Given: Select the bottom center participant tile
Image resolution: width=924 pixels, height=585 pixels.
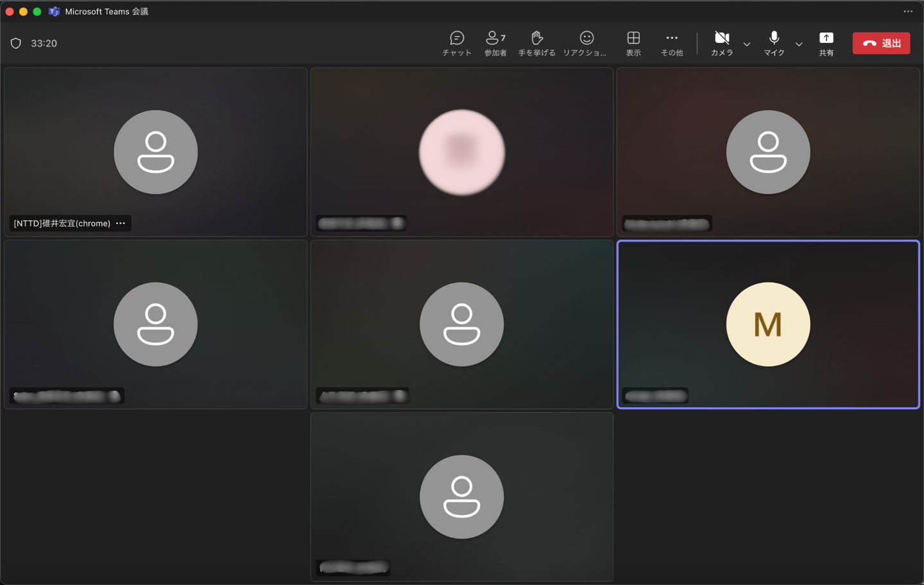Looking at the screenshot, I should coord(461,496).
